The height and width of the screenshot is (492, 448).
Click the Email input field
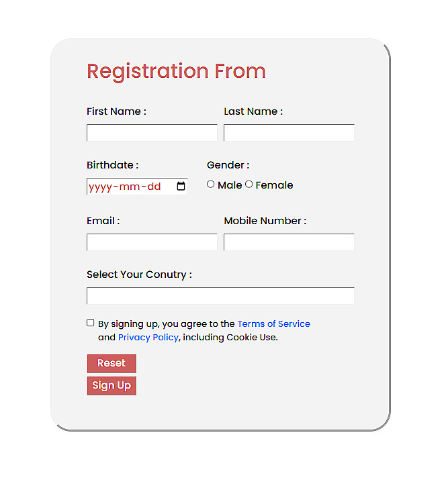152,242
